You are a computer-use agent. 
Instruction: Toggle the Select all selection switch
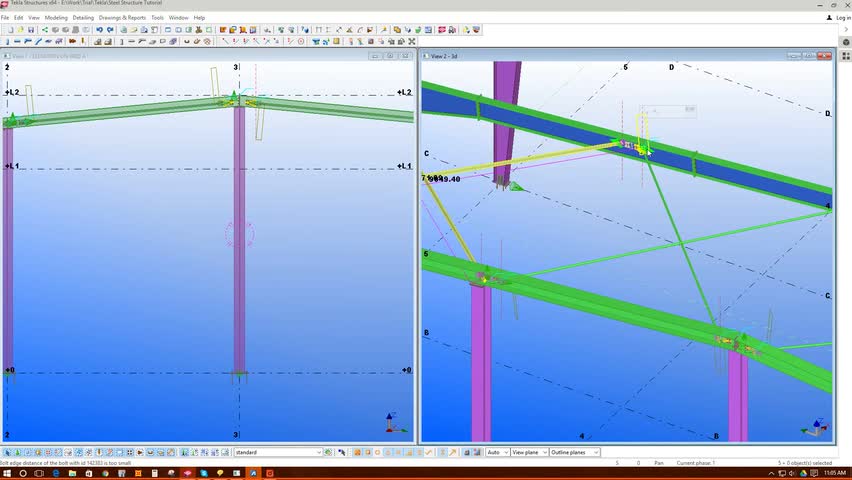[x=6, y=453]
